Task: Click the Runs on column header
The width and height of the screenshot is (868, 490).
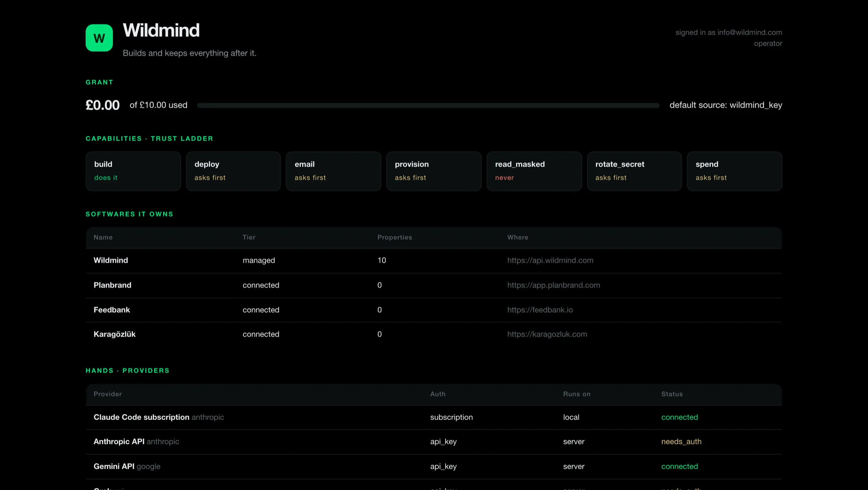Action: click(x=576, y=394)
